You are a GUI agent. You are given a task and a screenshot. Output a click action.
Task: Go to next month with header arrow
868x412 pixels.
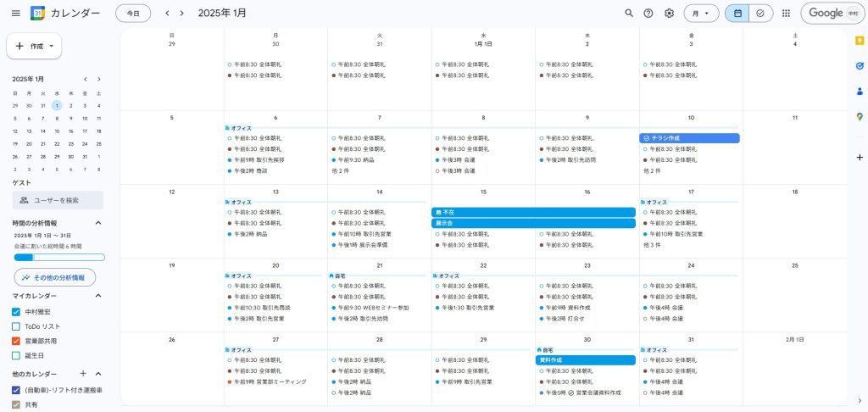click(x=181, y=14)
